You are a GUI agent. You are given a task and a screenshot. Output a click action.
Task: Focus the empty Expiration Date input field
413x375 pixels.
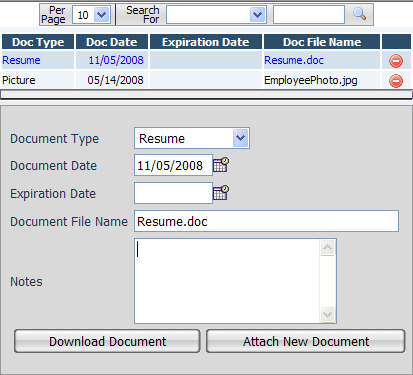click(x=173, y=193)
